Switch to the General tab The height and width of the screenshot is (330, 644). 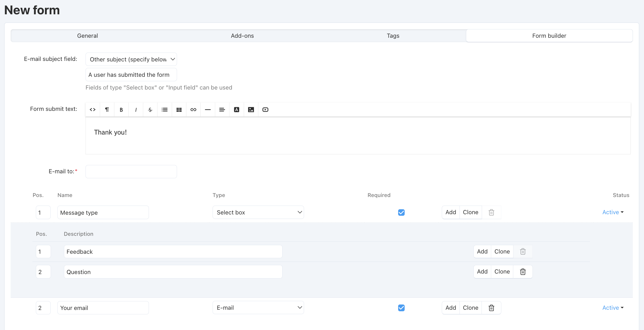tap(87, 36)
